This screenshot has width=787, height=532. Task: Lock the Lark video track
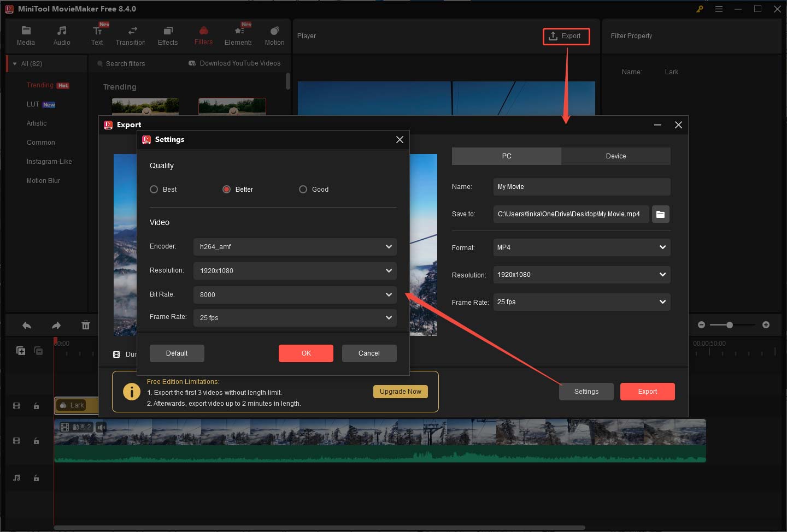(36, 406)
